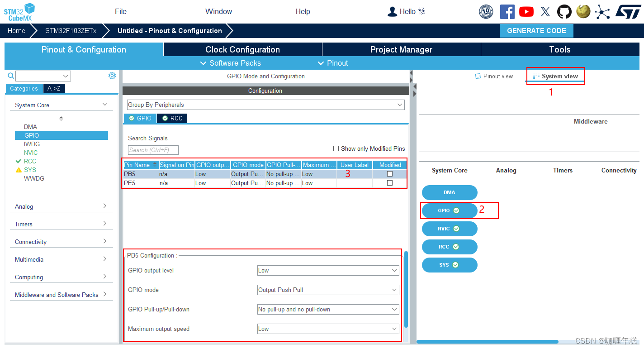The image size is (644, 349).
Task: Open the Pinout dropdown menu
Action: 333,63
